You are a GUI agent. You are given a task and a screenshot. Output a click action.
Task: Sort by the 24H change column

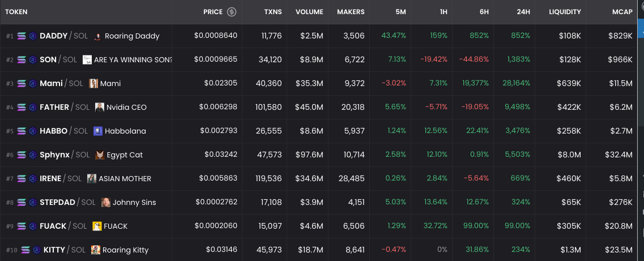click(x=523, y=12)
